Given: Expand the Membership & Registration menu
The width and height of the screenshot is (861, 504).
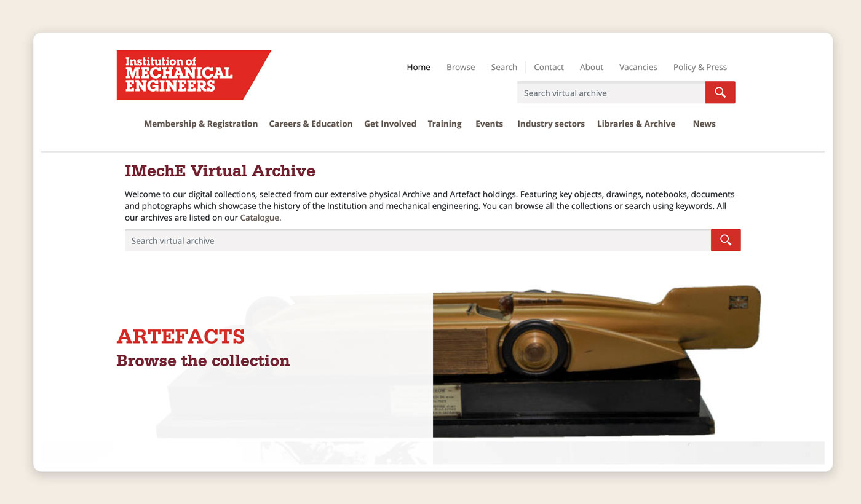Looking at the screenshot, I should tap(200, 124).
